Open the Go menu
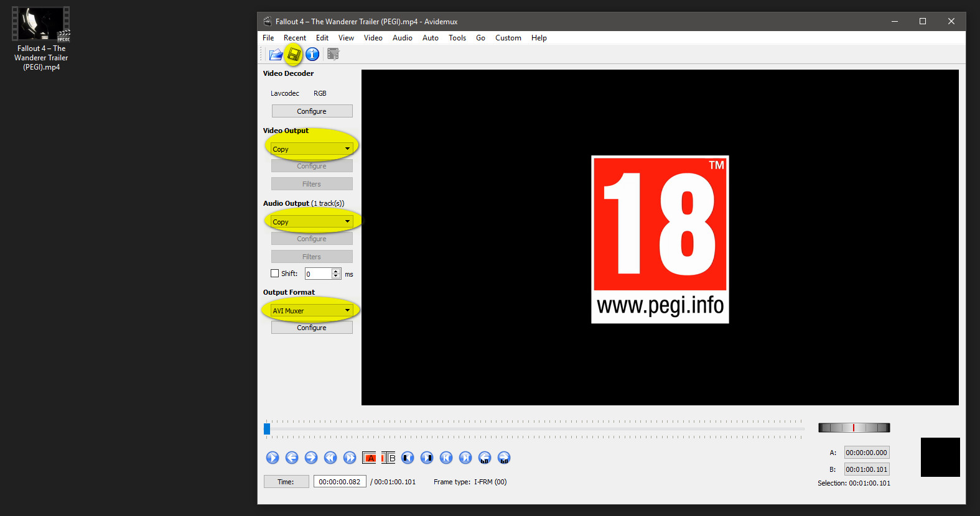 point(480,38)
